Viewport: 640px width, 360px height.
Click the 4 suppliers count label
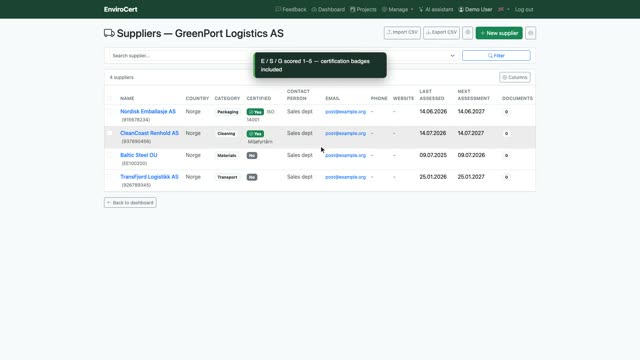(121, 77)
